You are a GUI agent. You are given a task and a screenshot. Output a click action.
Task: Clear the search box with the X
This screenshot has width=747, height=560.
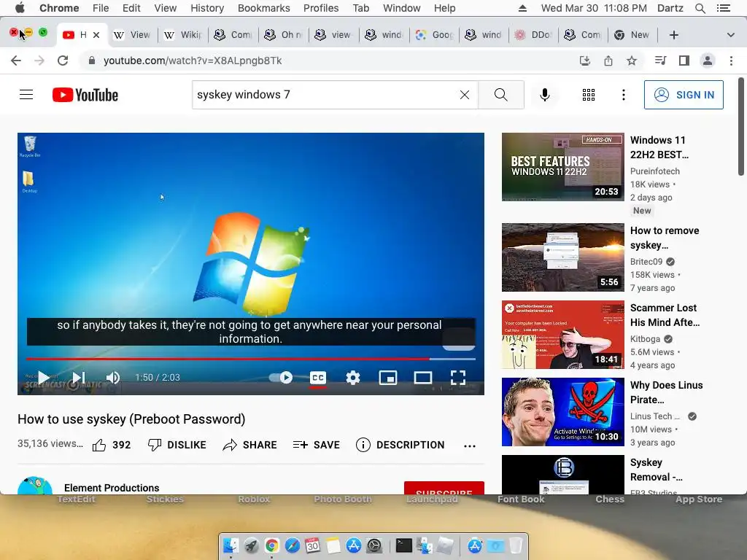pos(465,95)
